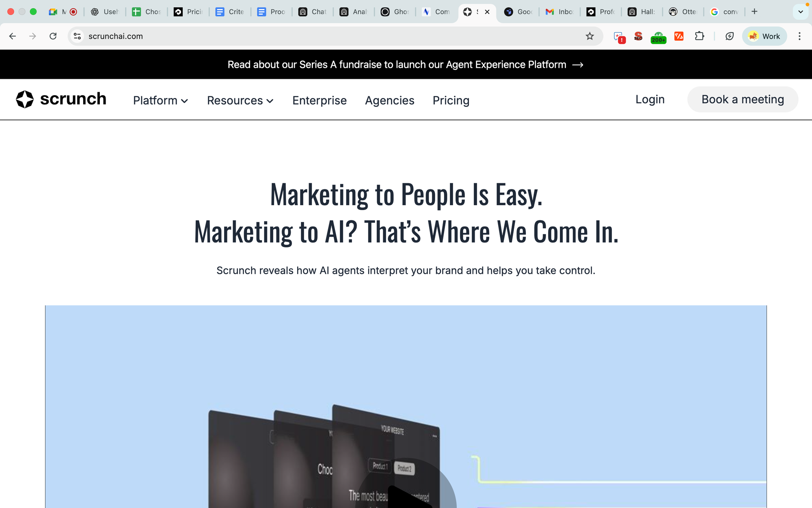Click the Login link

click(x=650, y=99)
